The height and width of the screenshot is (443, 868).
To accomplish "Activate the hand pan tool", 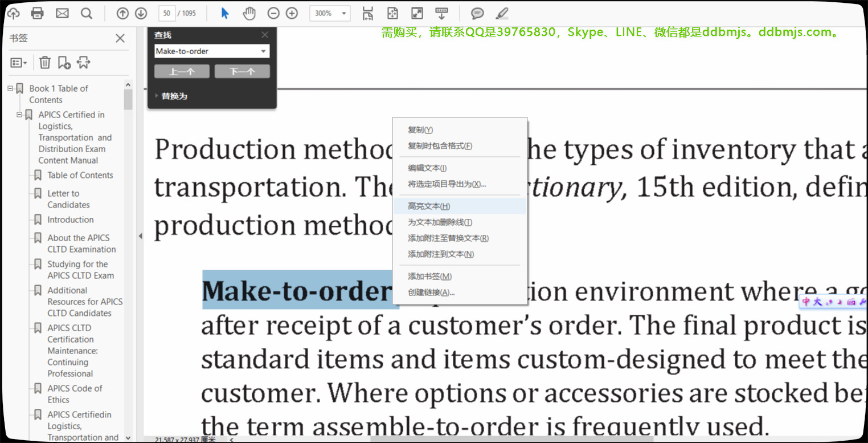I will (x=249, y=13).
